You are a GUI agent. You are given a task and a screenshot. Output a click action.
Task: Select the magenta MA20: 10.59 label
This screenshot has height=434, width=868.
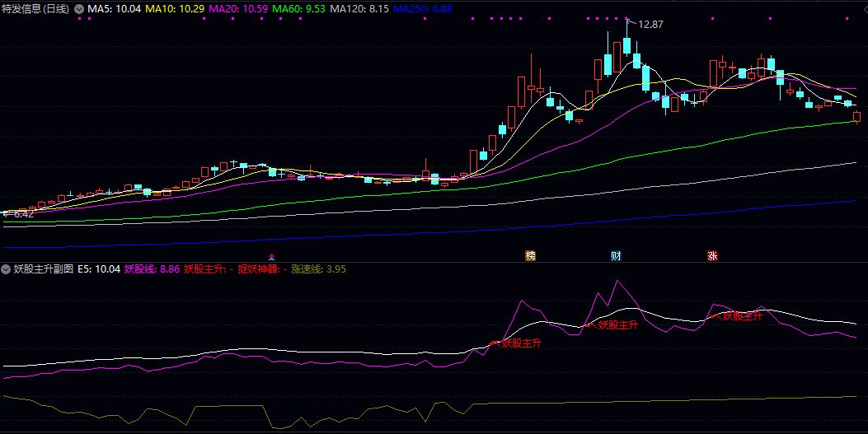pyautogui.click(x=239, y=9)
